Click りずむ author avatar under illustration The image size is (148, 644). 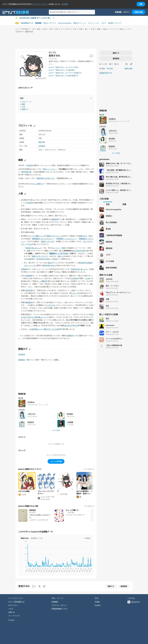pos(19,495)
